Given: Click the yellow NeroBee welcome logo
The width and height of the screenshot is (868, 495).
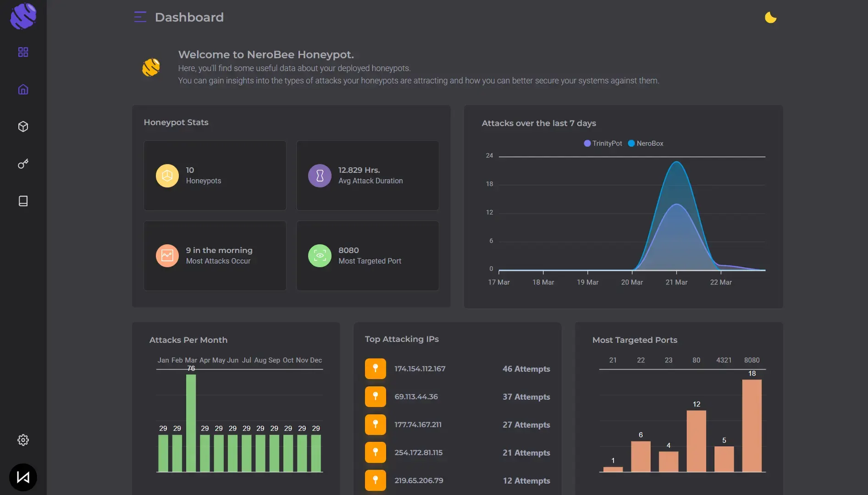Looking at the screenshot, I should 151,67.
